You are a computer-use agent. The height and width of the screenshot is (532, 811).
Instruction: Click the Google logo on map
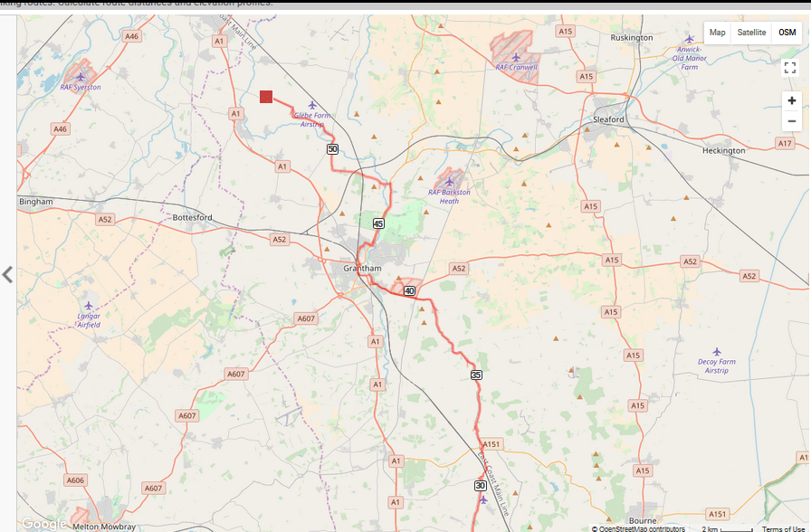(x=44, y=523)
